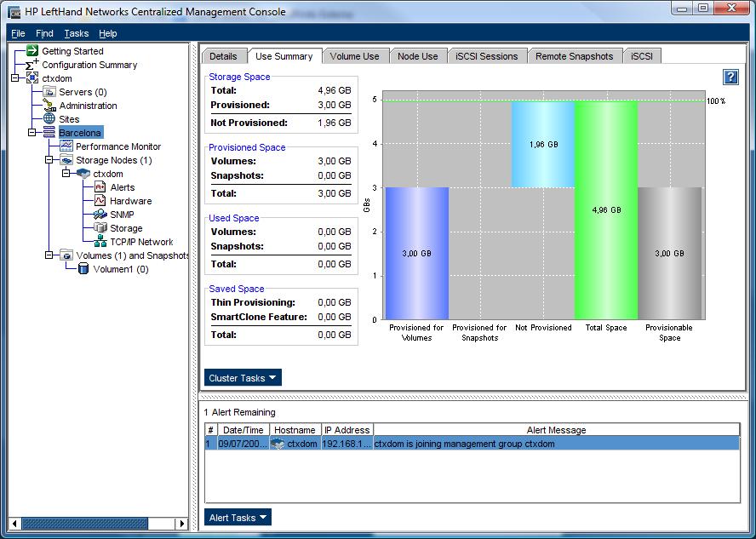Click the ctxdom host icon in alert row
The image size is (756, 539).
point(278,444)
